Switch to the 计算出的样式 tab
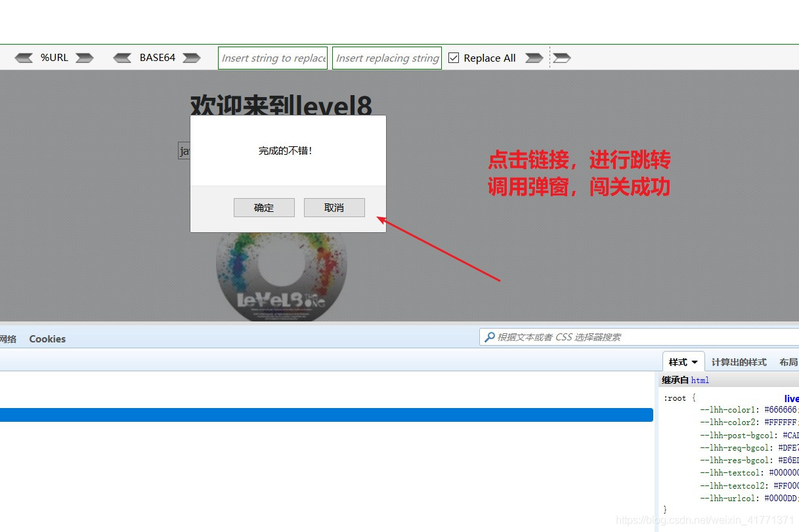The image size is (799, 532). pos(739,362)
